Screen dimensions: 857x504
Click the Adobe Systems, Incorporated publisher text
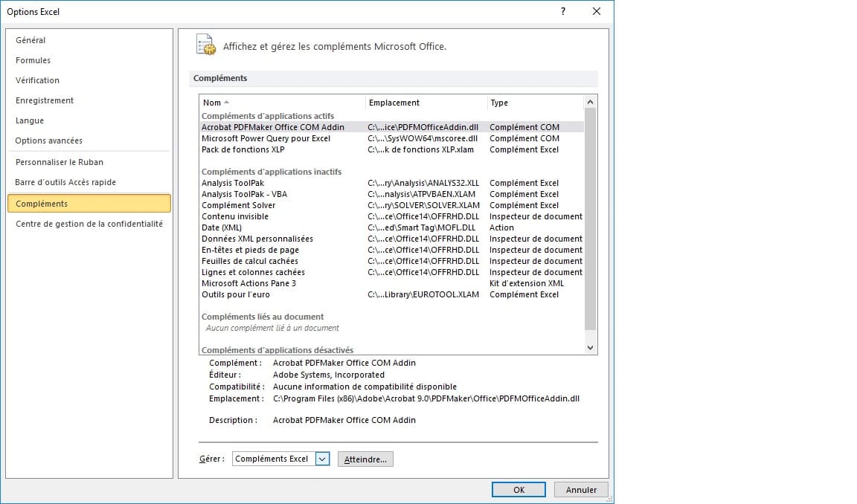click(x=329, y=375)
